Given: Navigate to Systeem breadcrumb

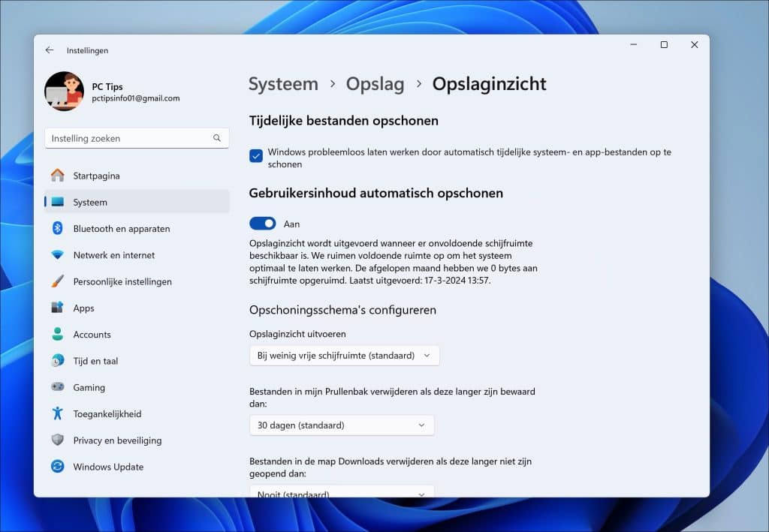Looking at the screenshot, I should (x=283, y=84).
